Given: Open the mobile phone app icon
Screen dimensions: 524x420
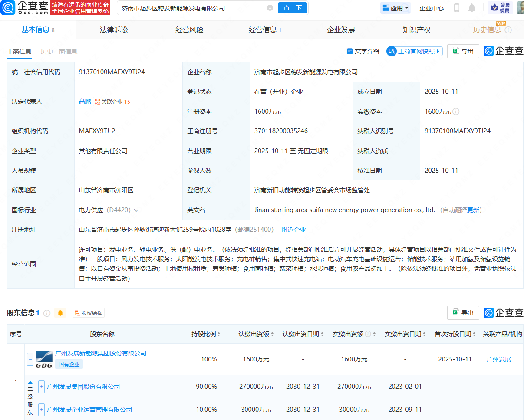Looking at the screenshot, I should [457, 8].
